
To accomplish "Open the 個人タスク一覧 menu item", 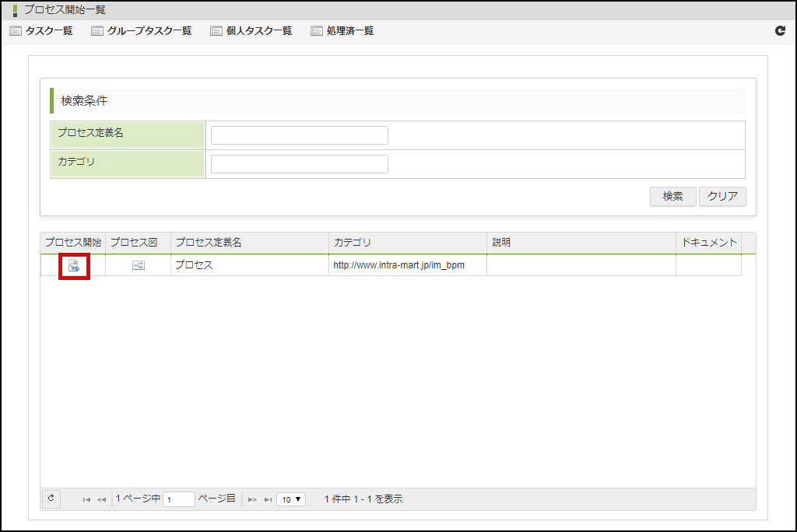I will tap(251, 31).
